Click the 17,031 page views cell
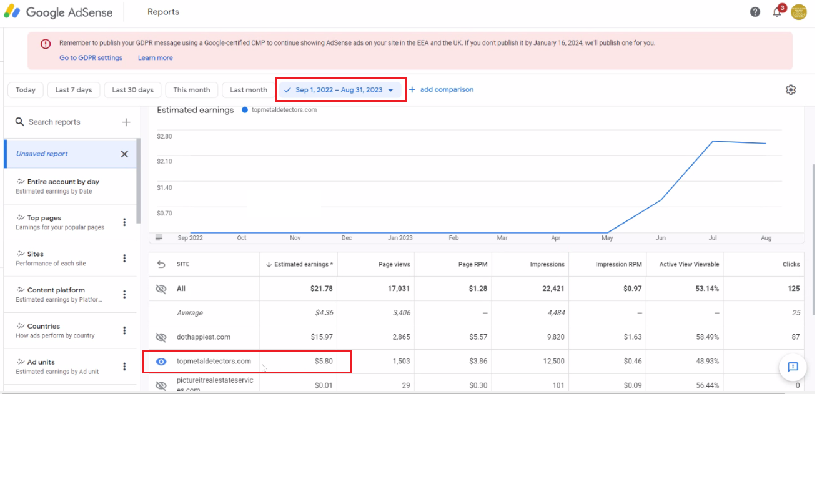This screenshot has width=827, height=504. (399, 289)
